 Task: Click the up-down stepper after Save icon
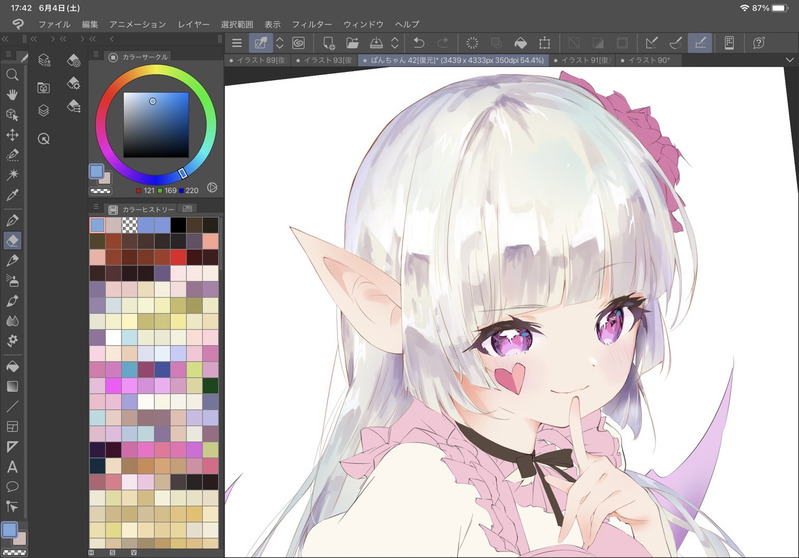click(x=395, y=43)
